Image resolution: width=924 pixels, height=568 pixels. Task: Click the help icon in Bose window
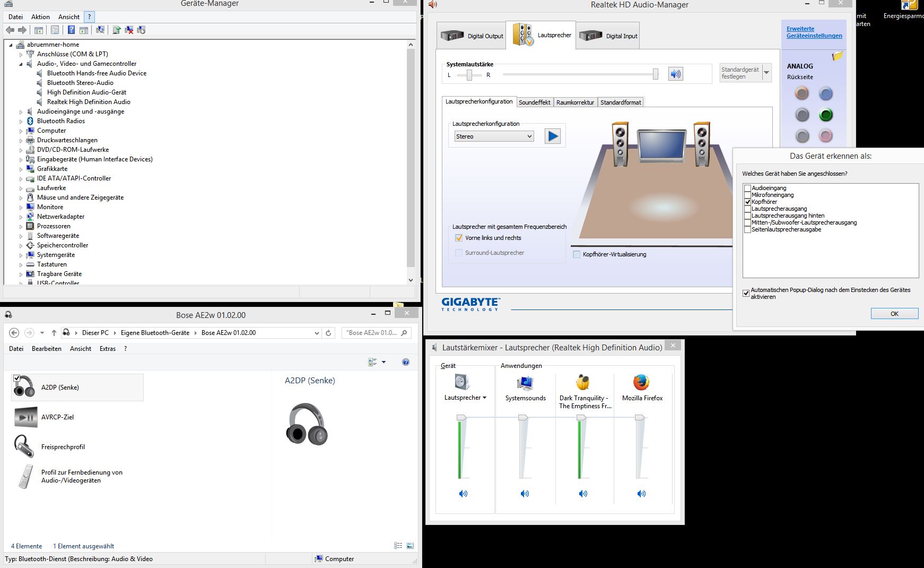point(406,362)
